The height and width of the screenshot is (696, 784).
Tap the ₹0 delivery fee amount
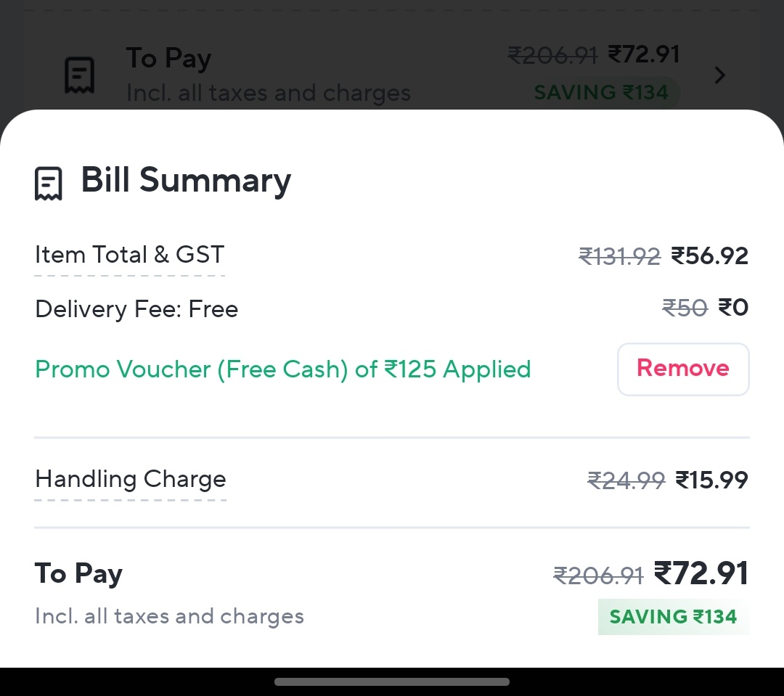click(733, 308)
